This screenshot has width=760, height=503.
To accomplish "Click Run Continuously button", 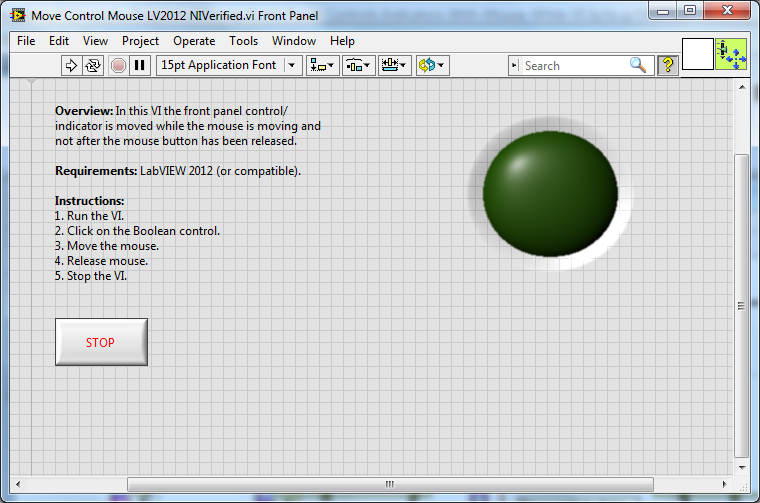I will [93, 65].
